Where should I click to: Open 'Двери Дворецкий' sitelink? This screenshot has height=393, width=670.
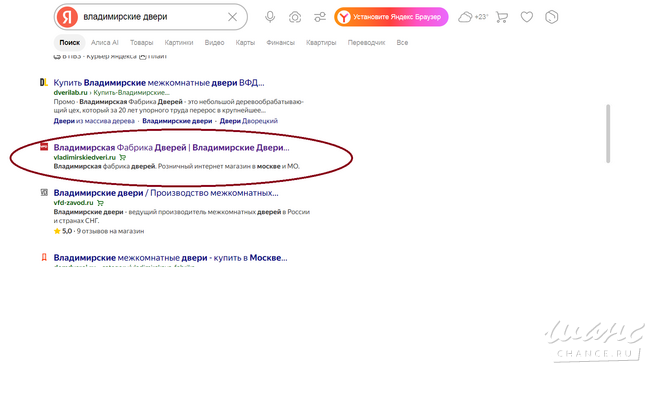[x=249, y=121]
